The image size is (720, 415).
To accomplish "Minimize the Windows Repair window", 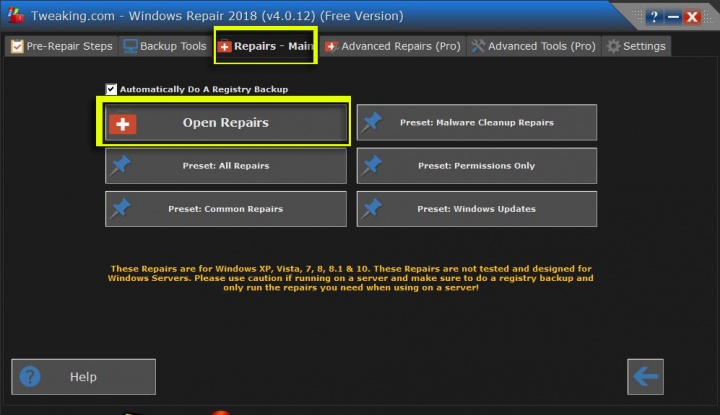I will coord(673,17).
